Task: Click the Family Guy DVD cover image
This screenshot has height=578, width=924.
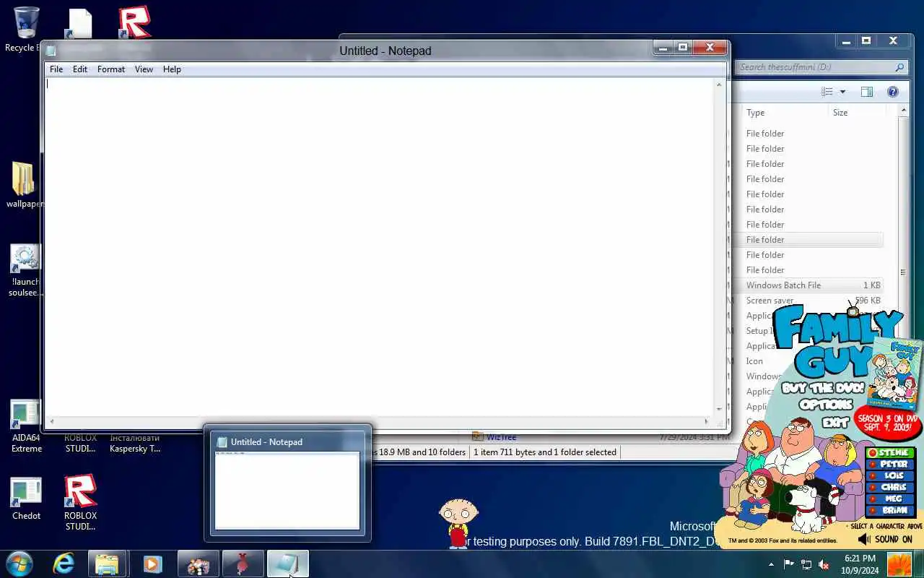Action: 894,373
